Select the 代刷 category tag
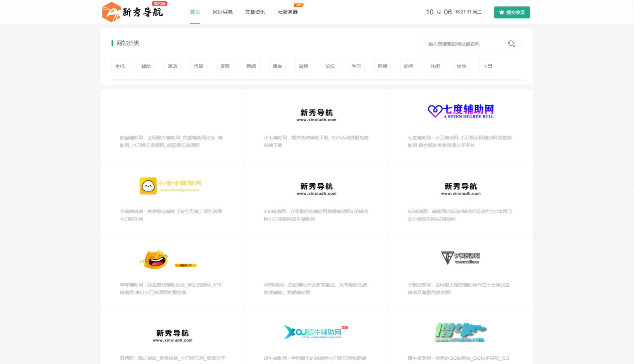The height and width of the screenshot is (364, 634). click(198, 66)
